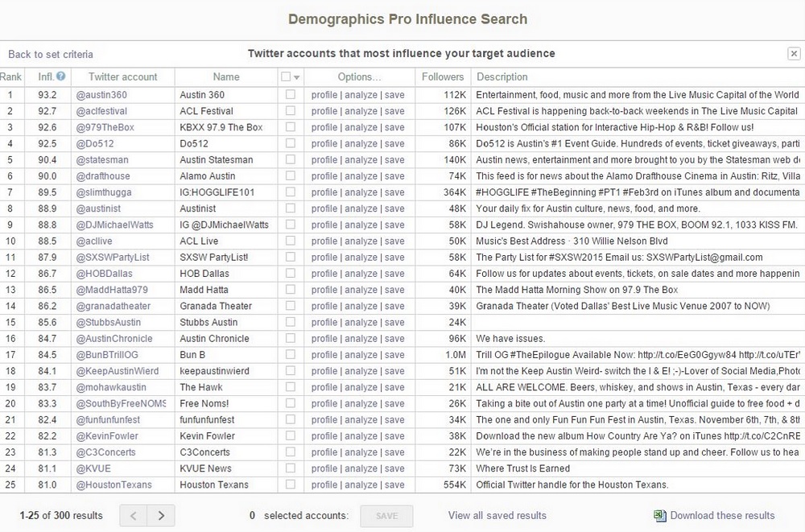805x532 pixels.
Task: Click analyze for @statesman
Action: pos(361,160)
